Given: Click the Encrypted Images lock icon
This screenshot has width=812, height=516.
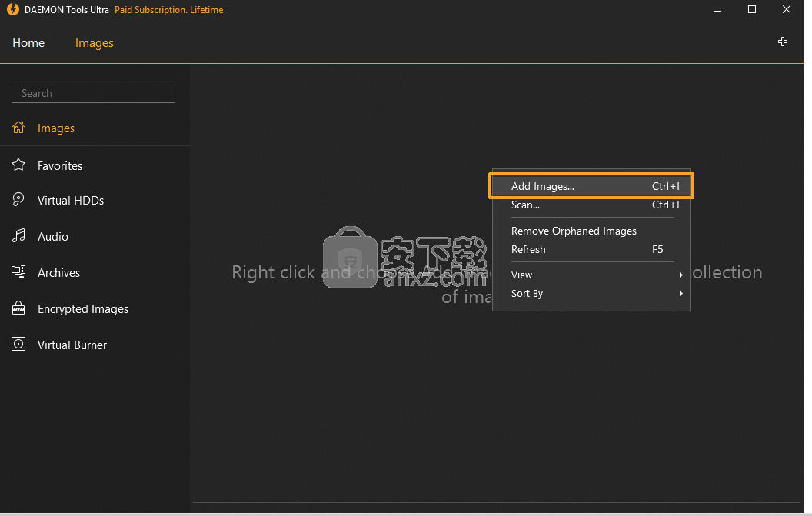Looking at the screenshot, I should [x=18, y=308].
